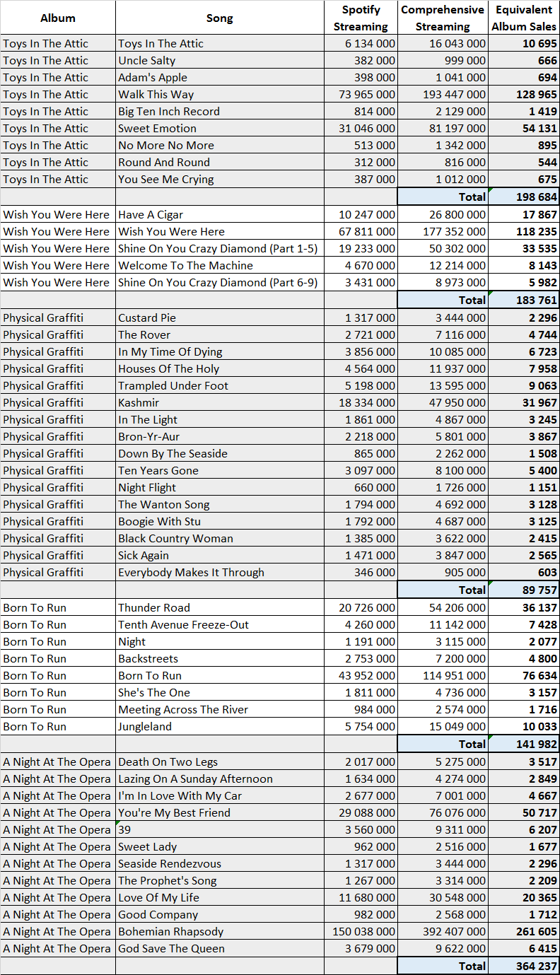The image size is (560, 975).
Task: Click Toys In The Attic total 198 684
Action: (x=524, y=197)
